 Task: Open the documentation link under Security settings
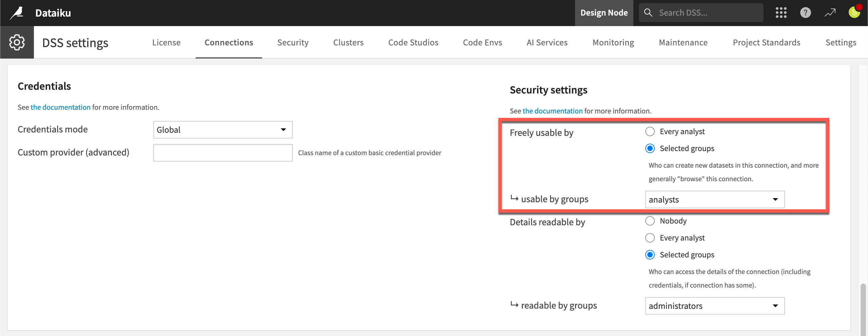coord(552,111)
